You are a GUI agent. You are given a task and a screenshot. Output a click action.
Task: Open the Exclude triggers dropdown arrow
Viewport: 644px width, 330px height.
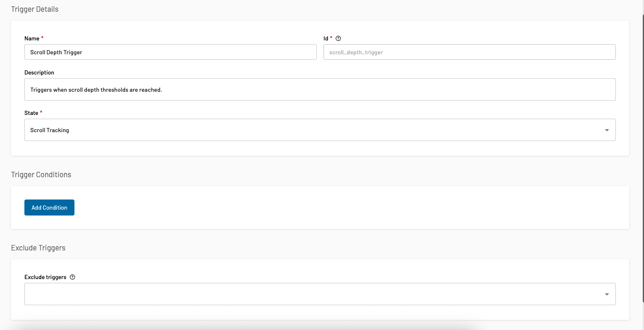pyautogui.click(x=607, y=294)
